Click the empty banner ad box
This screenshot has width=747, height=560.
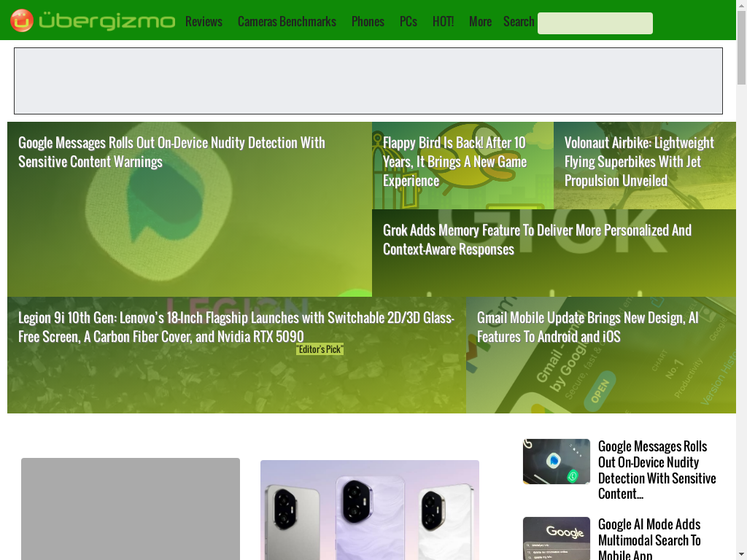[x=368, y=81]
